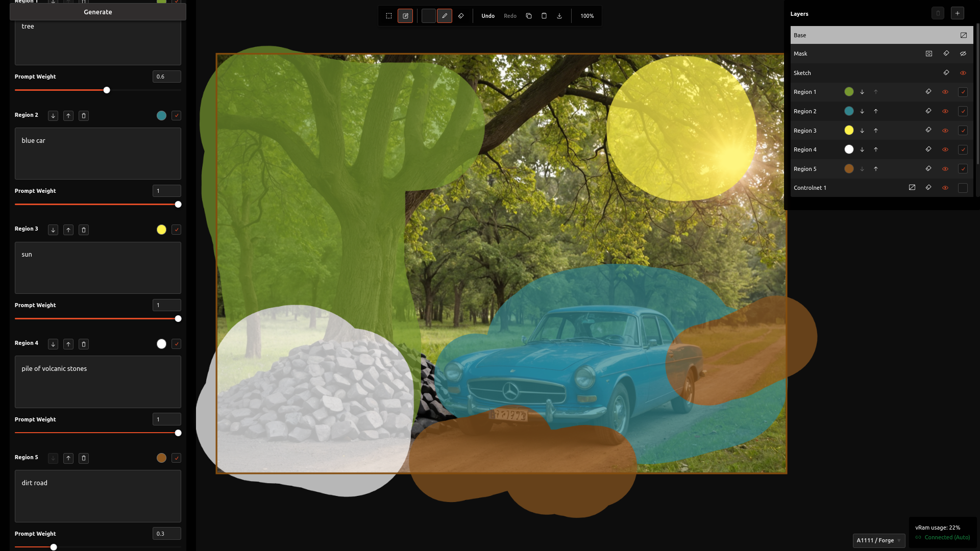Uncheck Region 2 checkbox in left panel

176,116
